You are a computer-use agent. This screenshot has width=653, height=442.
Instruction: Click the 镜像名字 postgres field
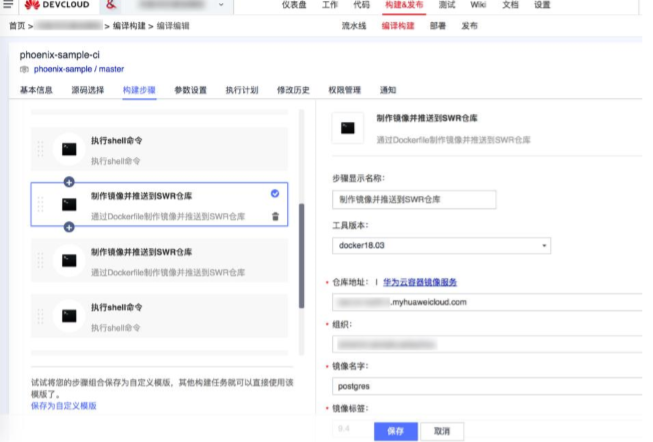click(x=487, y=386)
